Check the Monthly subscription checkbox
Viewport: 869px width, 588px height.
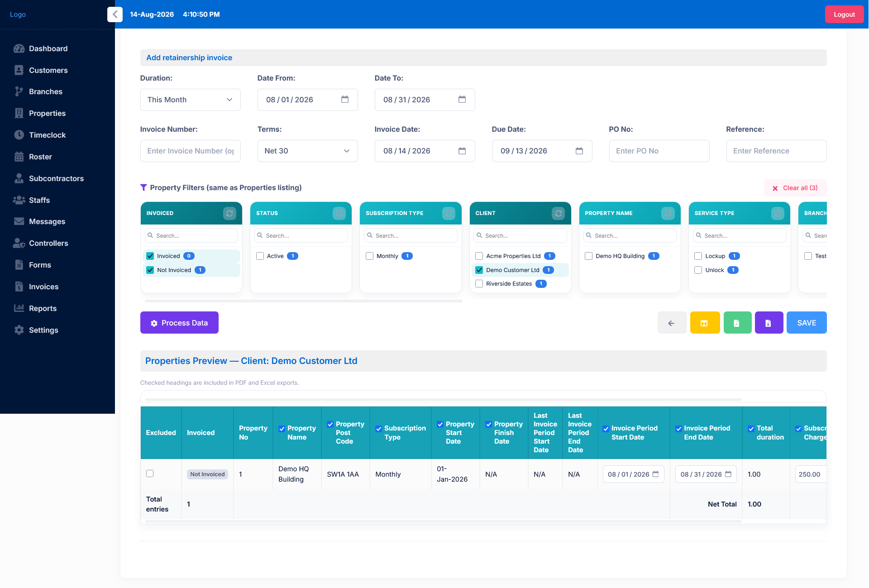[370, 256]
